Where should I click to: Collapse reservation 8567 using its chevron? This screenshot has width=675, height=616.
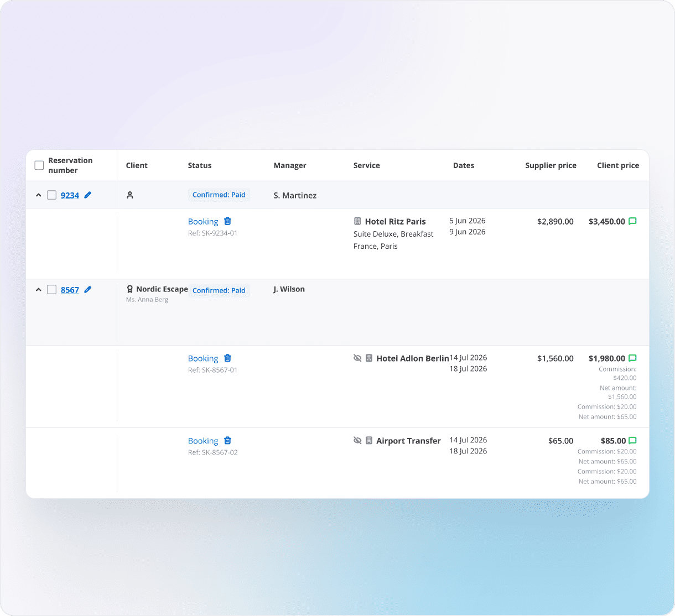[x=38, y=290]
